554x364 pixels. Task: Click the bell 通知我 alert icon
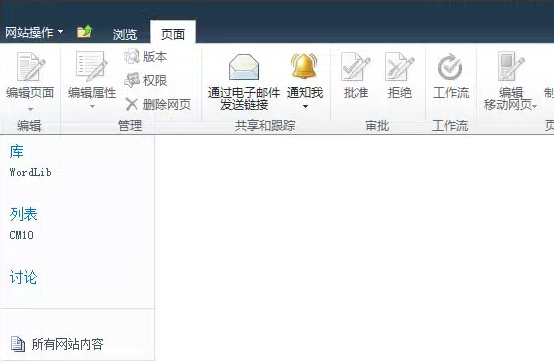pyautogui.click(x=305, y=66)
